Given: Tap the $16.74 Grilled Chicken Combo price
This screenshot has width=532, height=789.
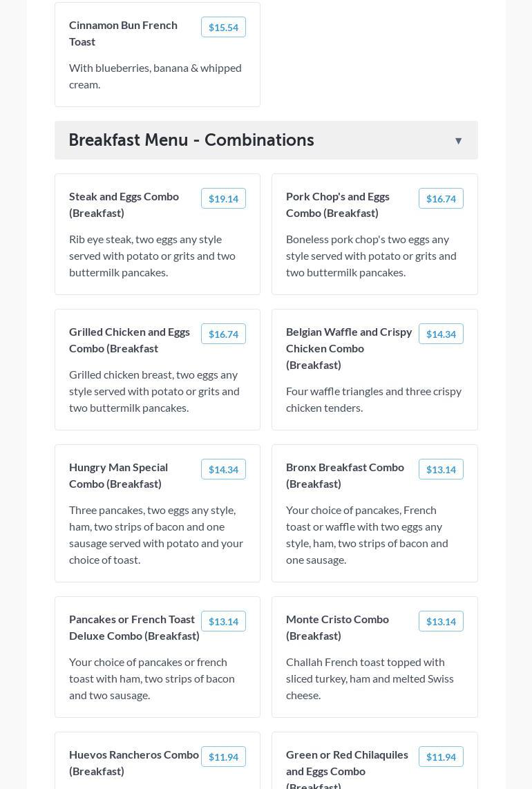Looking at the screenshot, I should click(223, 334).
